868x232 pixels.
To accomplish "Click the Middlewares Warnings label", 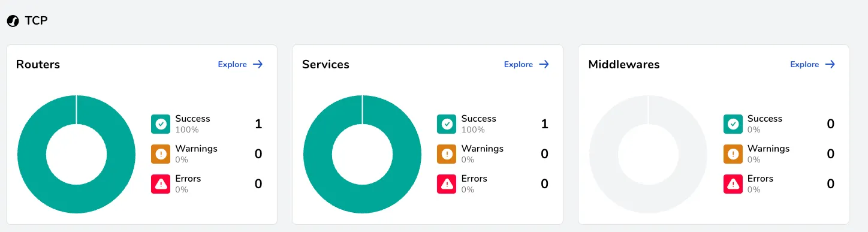I will [768, 149].
